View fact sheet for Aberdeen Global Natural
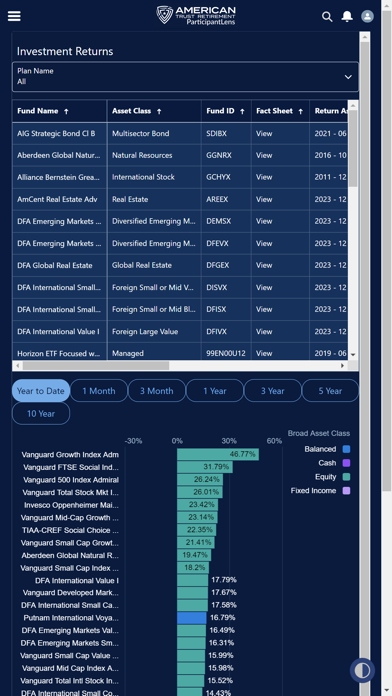Screen dimensions: 392x696 coord(264,155)
